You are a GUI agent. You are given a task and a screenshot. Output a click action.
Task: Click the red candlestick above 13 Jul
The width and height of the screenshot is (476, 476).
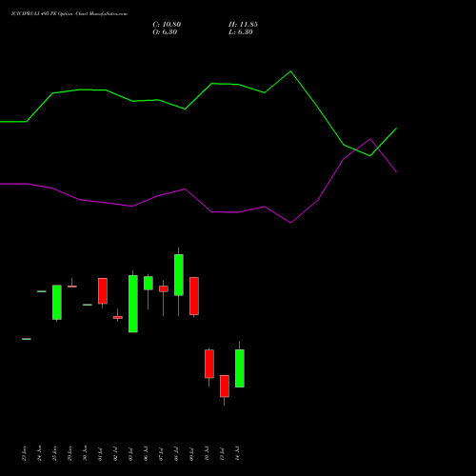tap(225, 386)
